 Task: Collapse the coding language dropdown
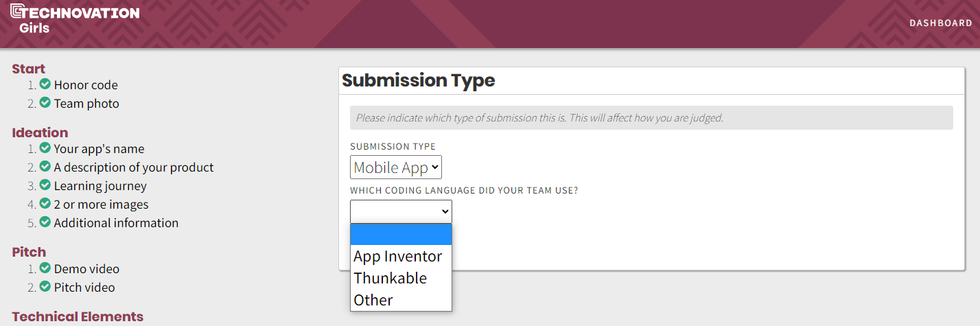pos(401,211)
